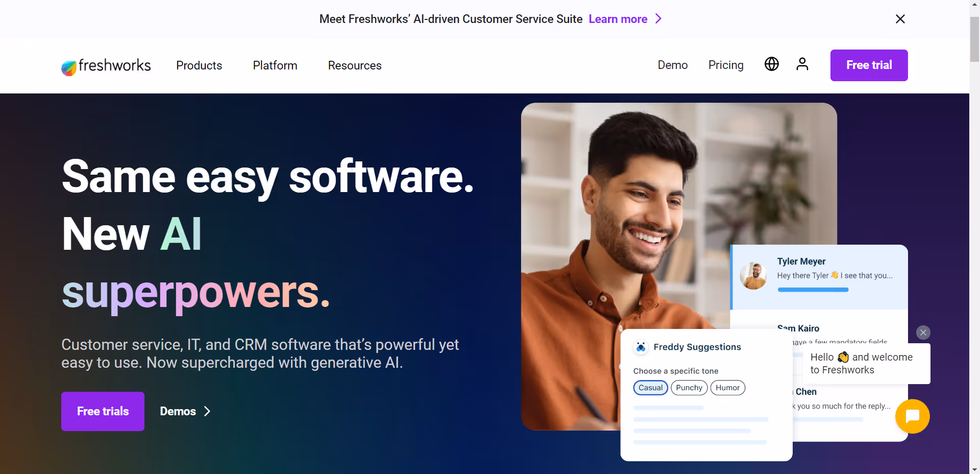Expand the Platform menu
This screenshot has height=474, width=980.
pyautogui.click(x=275, y=65)
